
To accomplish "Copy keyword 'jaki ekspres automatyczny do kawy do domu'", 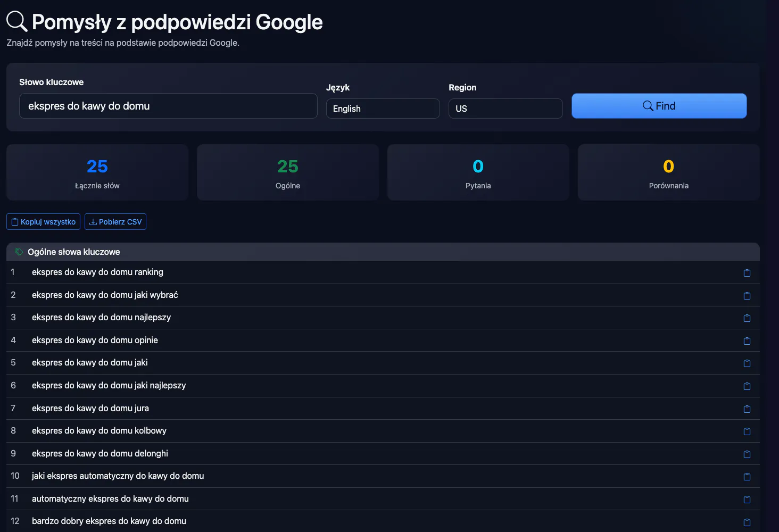I will [747, 477].
